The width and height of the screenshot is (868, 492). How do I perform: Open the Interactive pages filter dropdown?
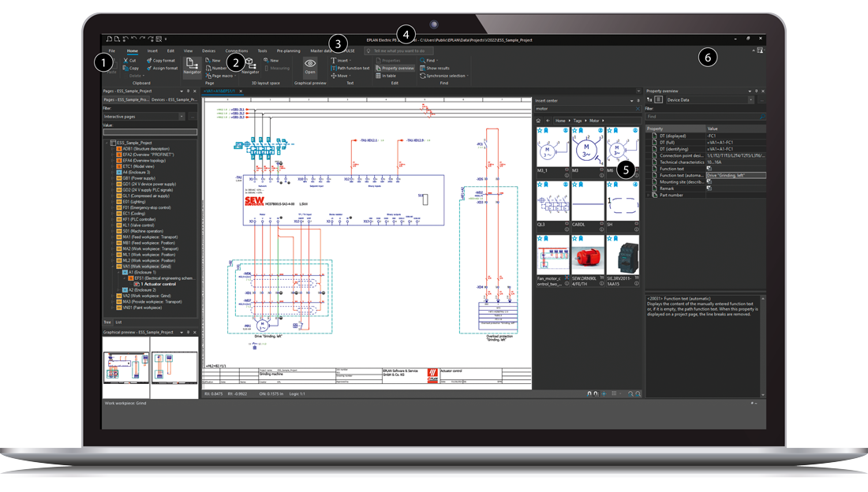(181, 116)
